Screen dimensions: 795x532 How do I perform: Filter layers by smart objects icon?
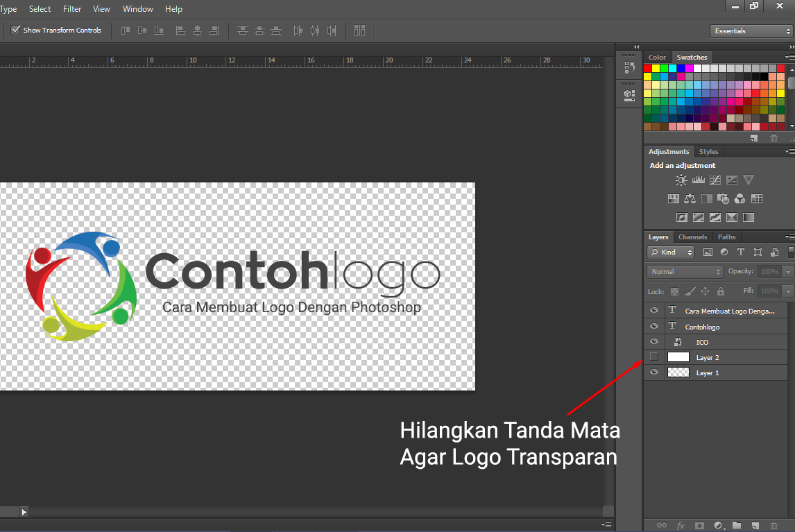click(x=774, y=252)
